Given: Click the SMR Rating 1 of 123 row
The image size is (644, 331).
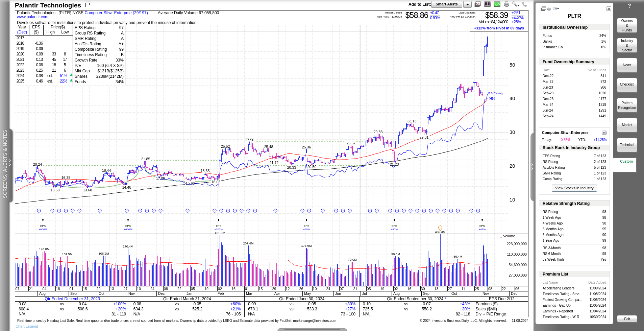Looking at the screenshot, I should (x=574, y=173).
